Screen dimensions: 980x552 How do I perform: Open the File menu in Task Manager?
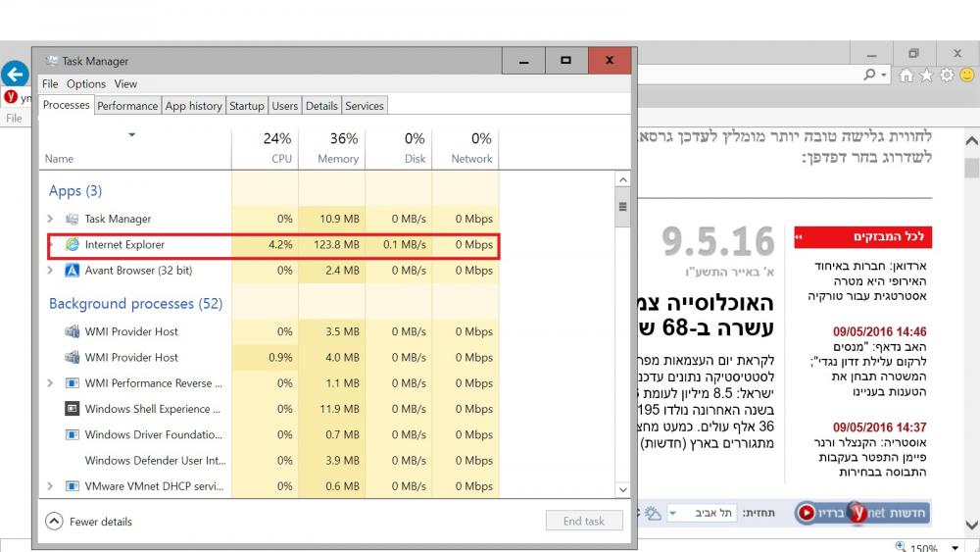50,83
